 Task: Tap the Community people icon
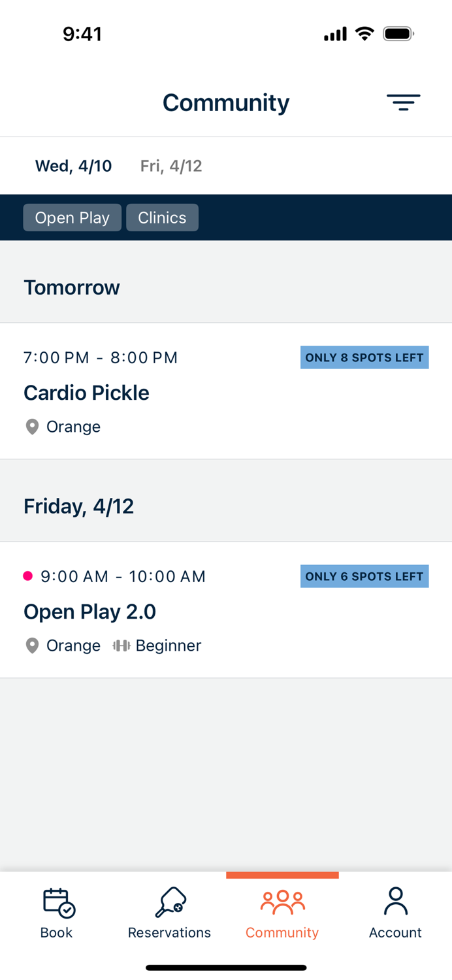coord(282,902)
